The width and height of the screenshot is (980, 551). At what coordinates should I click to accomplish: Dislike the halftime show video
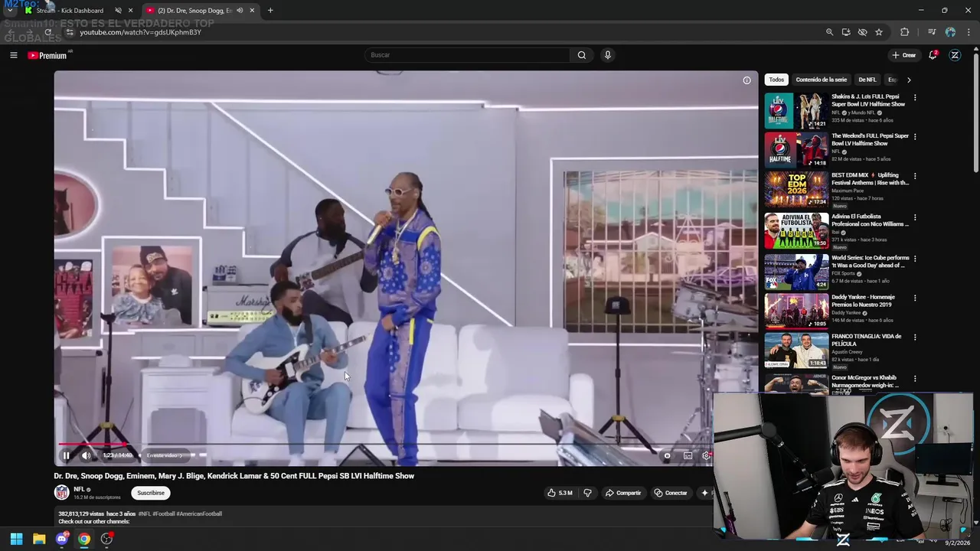point(587,493)
